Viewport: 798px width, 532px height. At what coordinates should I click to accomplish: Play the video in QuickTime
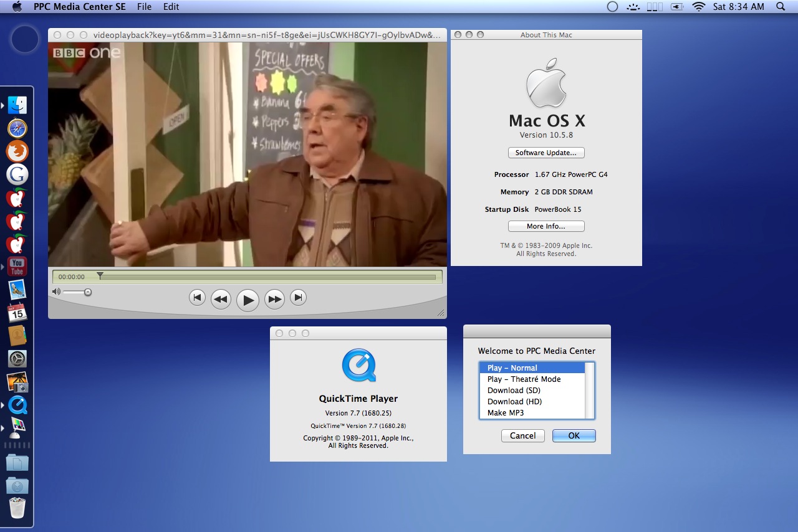click(x=248, y=300)
